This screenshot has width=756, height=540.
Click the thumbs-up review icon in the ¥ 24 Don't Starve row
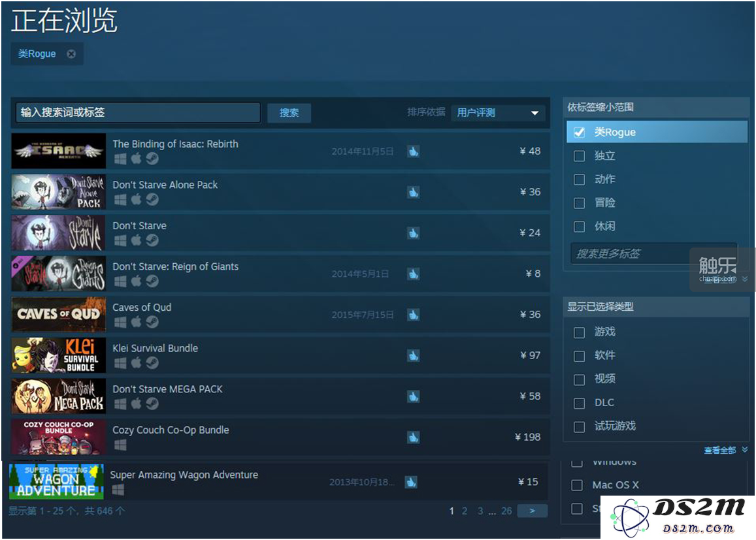[413, 233]
